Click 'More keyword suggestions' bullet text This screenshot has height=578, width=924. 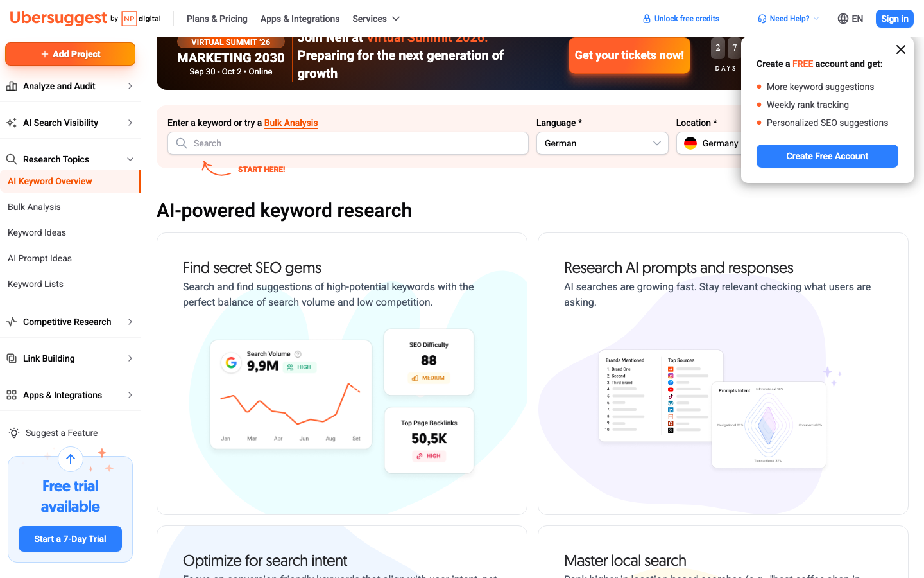pyautogui.click(x=820, y=87)
